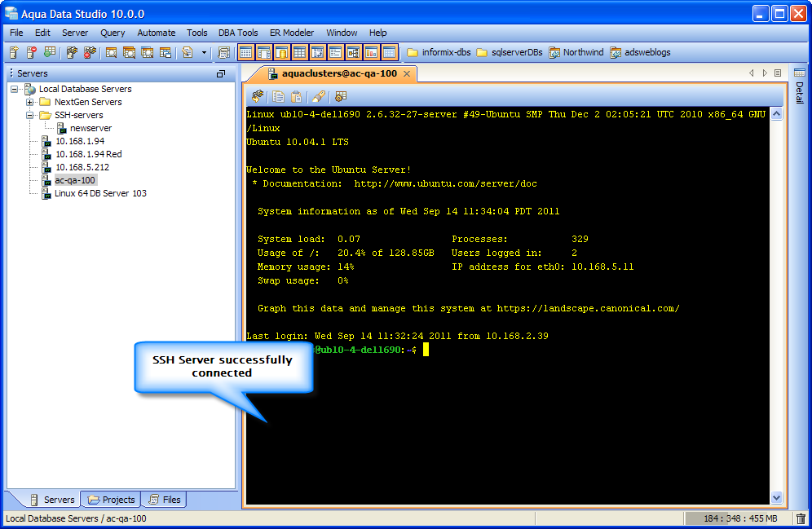Switch to the Files tab
The height and width of the screenshot is (529, 812).
(x=165, y=500)
